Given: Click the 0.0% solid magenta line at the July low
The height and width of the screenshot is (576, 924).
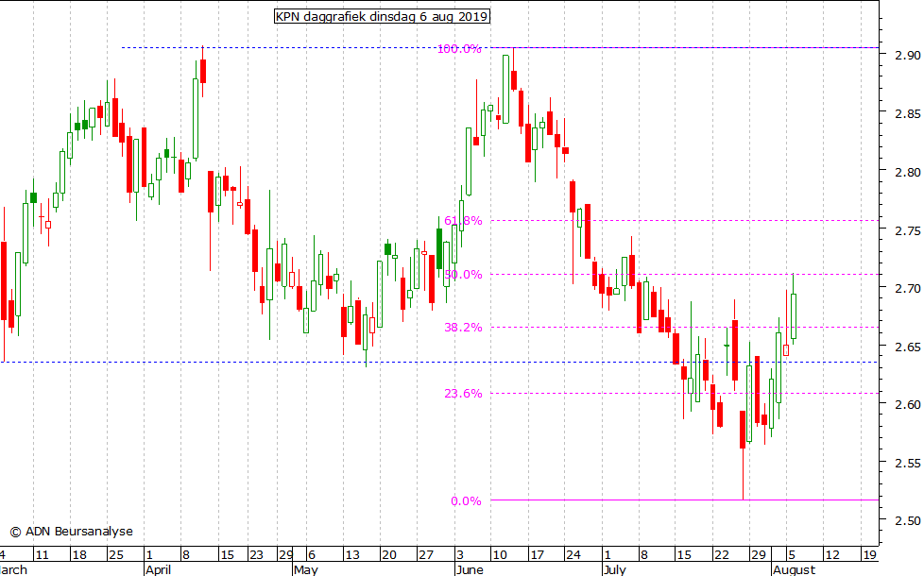Looking at the screenshot, I should click(x=685, y=500).
